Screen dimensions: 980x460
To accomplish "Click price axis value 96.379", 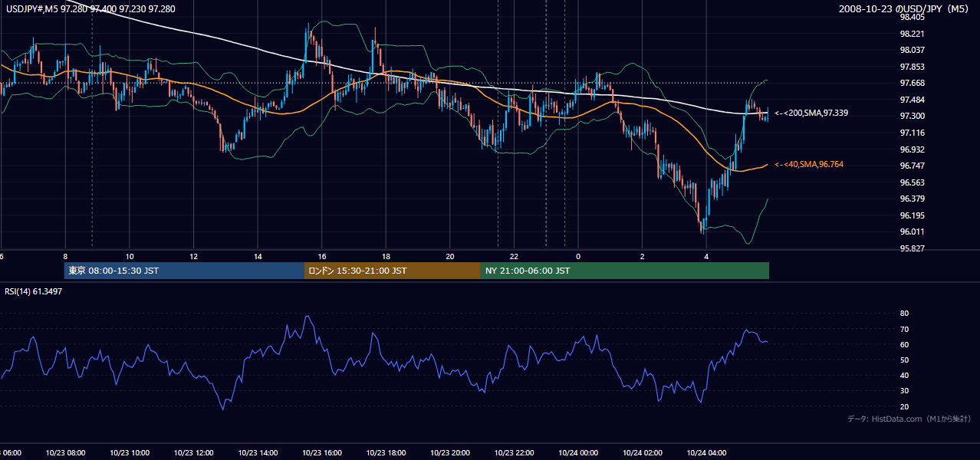I will tap(912, 199).
